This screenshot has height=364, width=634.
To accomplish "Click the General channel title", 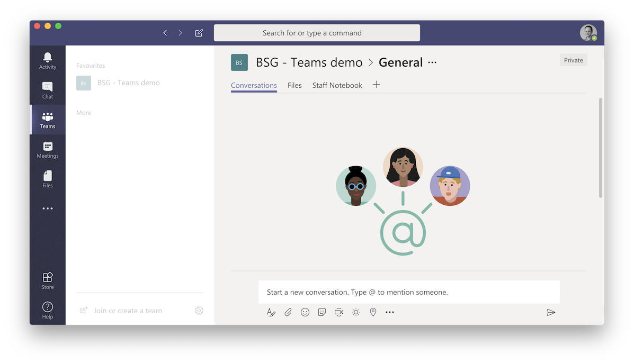I will tap(401, 62).
